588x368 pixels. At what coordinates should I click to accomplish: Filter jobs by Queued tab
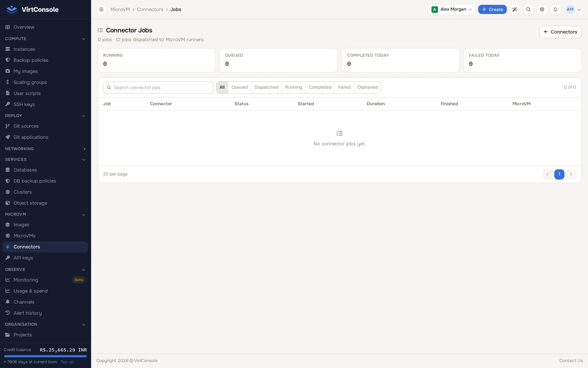239,87
